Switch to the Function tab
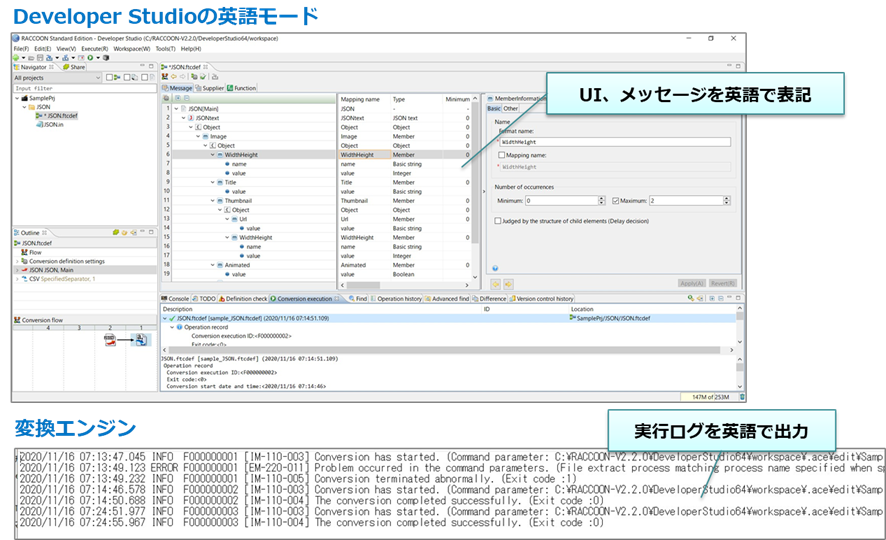 (x=241, y=88)
